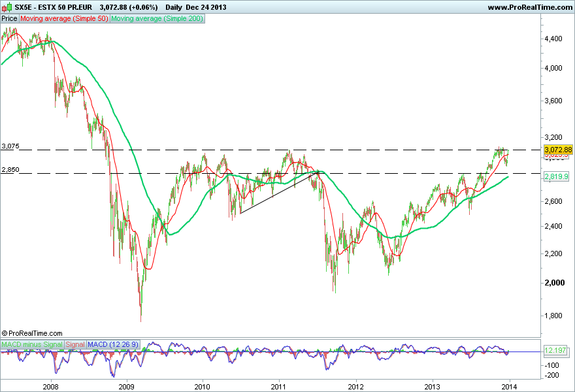Click the 2013 label on time axis
Screen dimensions: 575x392
[x=433, y=387]
